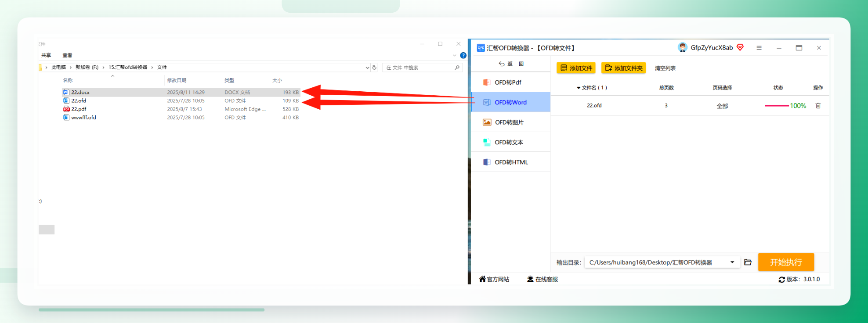The width and height of the screenshot is (868, 323).
Task: Click the username GfpZyYucX8ab
Action: pos(712,47)
